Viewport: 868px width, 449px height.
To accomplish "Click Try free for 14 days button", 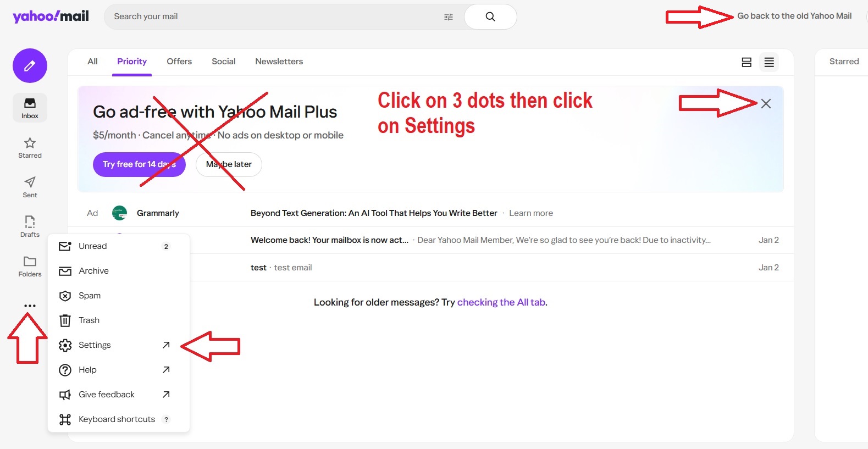I will point(139,164).
